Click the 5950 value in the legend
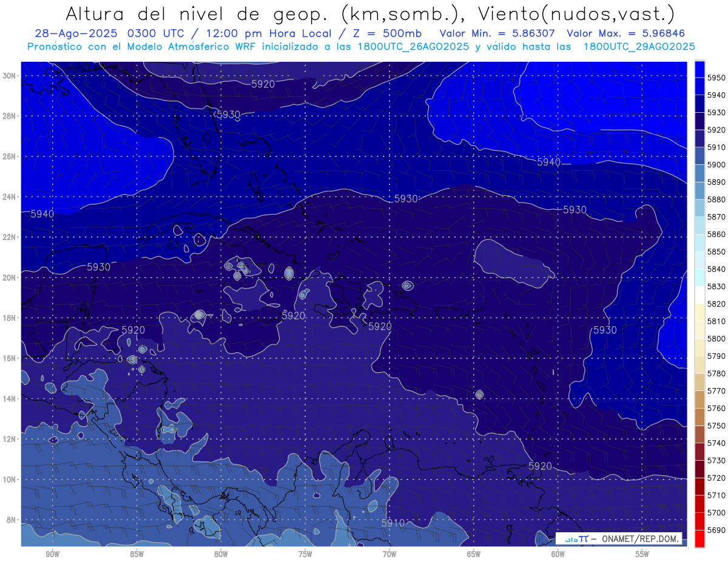Viewport: 728px width, 562px height. 716,78
